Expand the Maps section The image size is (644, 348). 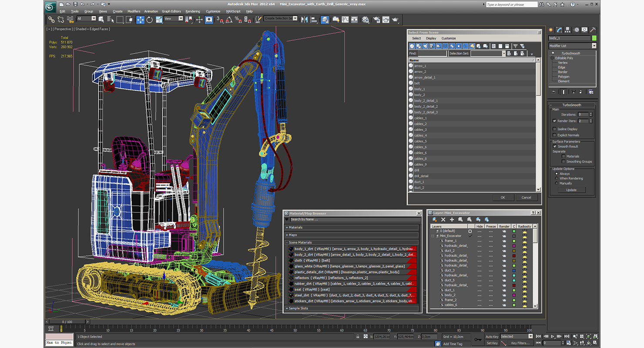(292, 235)
